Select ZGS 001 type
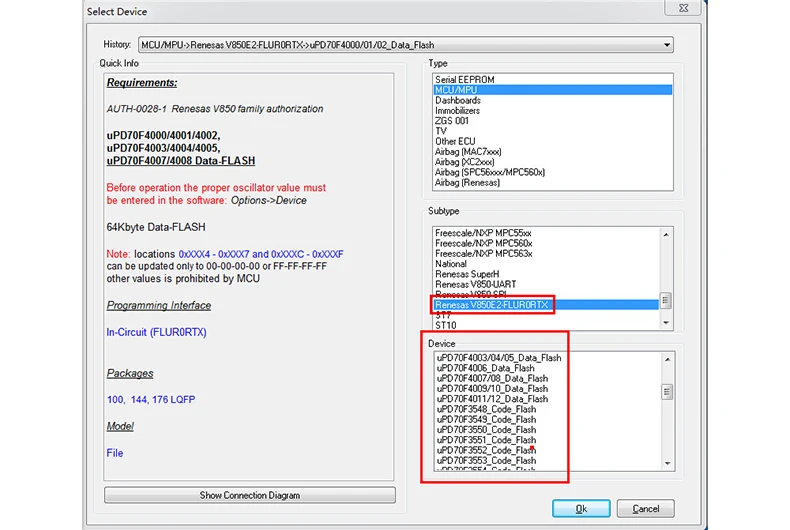Viewport: 790px width, 530px height. click(552, 121)
